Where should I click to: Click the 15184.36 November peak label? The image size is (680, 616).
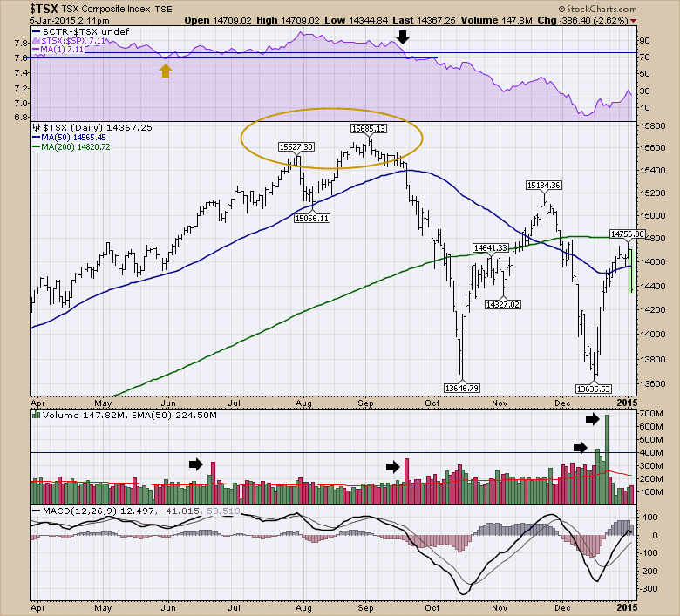click(x=544, y=185)
